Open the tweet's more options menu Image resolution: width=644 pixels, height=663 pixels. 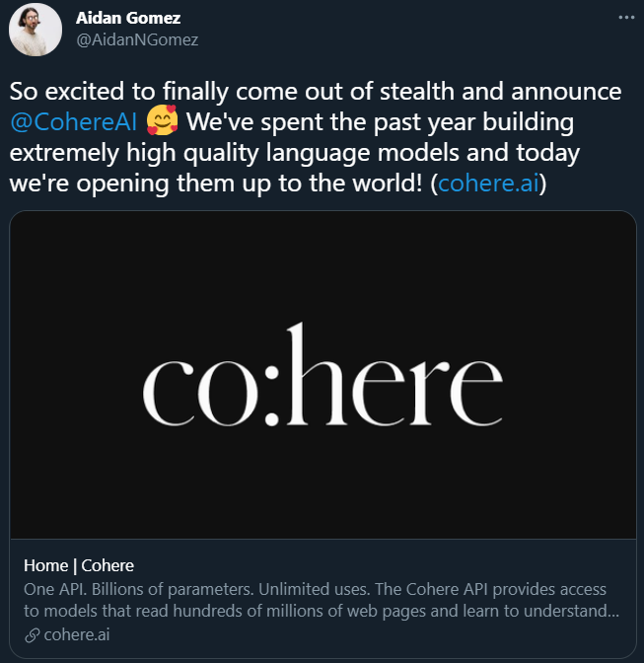(621, 19)
